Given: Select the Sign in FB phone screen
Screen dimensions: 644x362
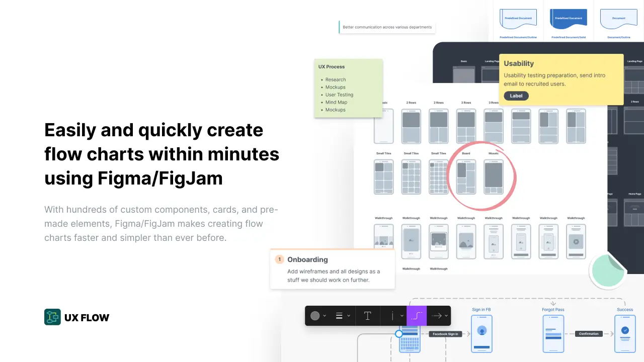Looking at the screenshot, I should click(x=481, y=334).
